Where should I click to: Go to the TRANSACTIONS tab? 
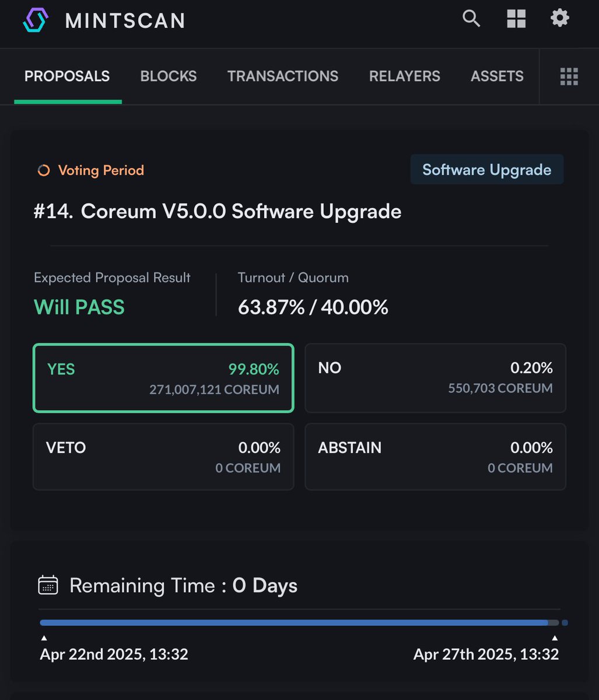(283, 76)
